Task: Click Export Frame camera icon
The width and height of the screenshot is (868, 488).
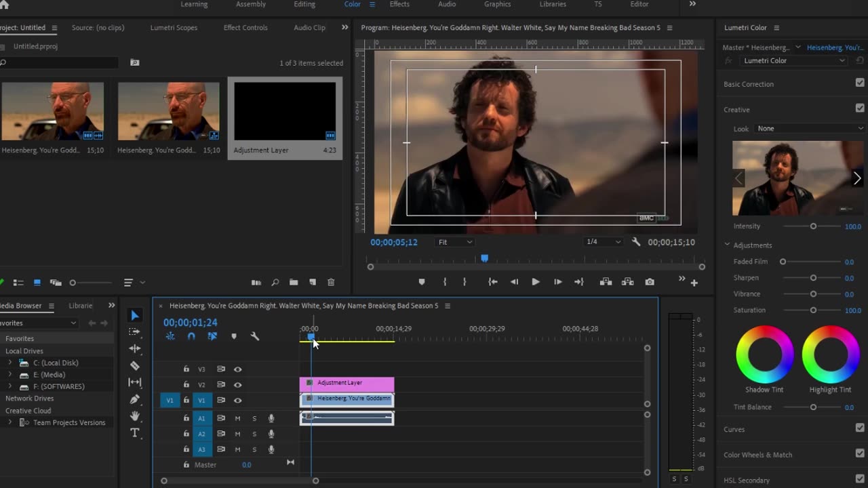Action: click(x=650, y=282)
